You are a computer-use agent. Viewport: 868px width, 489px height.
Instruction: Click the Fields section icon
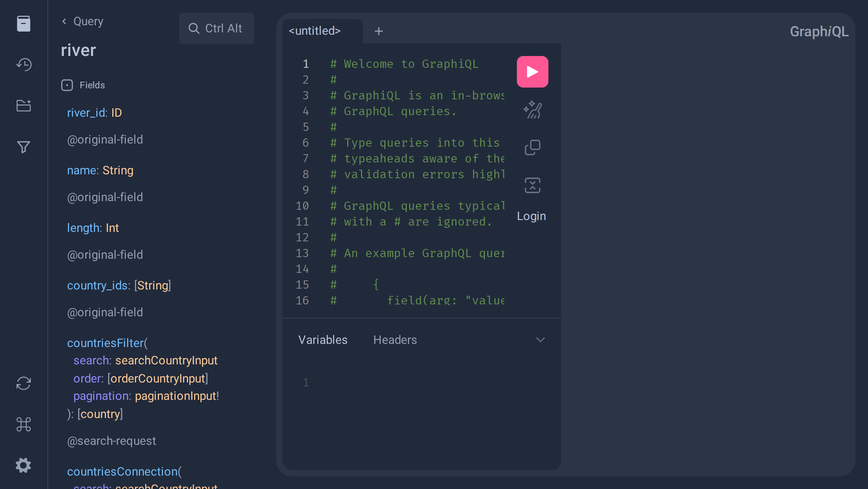coord(67,85)
